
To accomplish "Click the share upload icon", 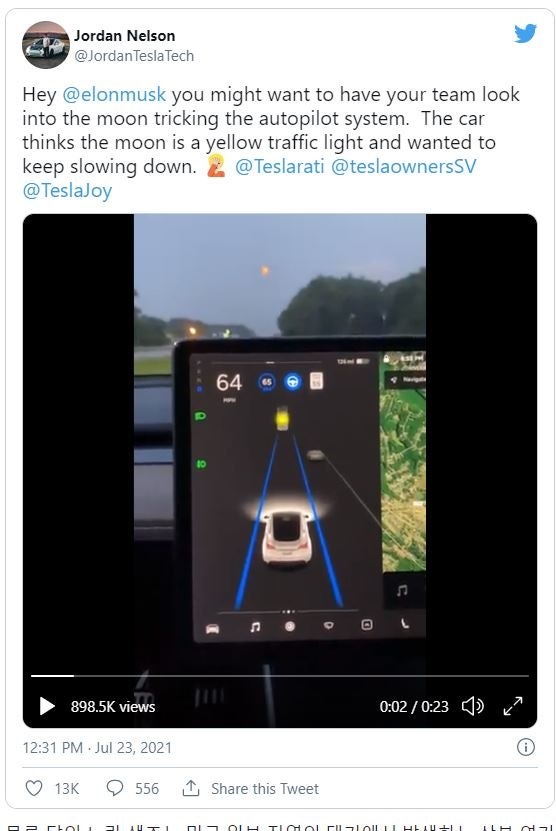I will pos(191,788).
